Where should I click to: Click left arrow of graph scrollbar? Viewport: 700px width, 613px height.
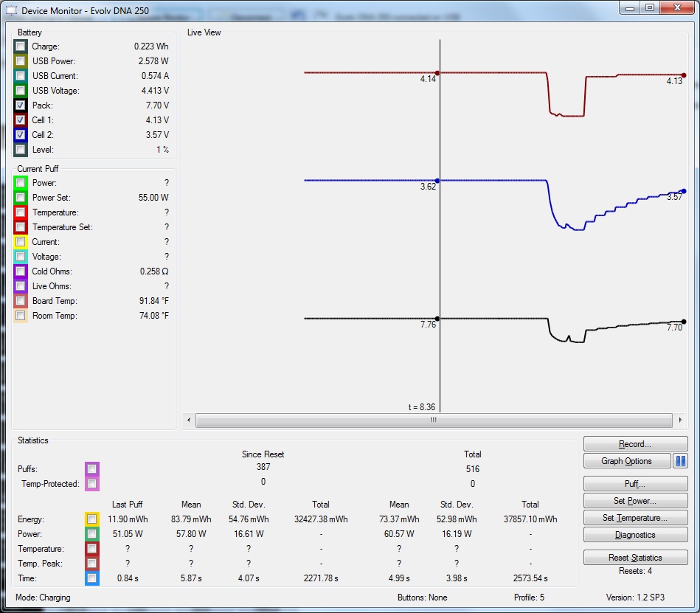tap(189, 420)
